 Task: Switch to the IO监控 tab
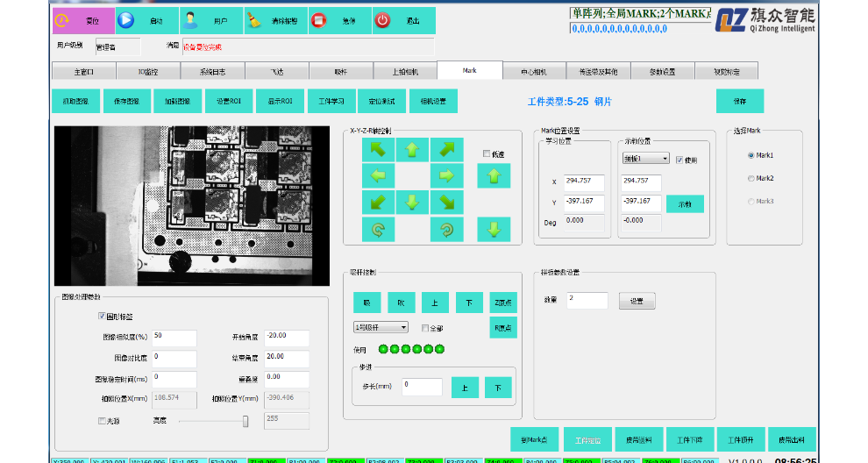(x=148, y=71)
